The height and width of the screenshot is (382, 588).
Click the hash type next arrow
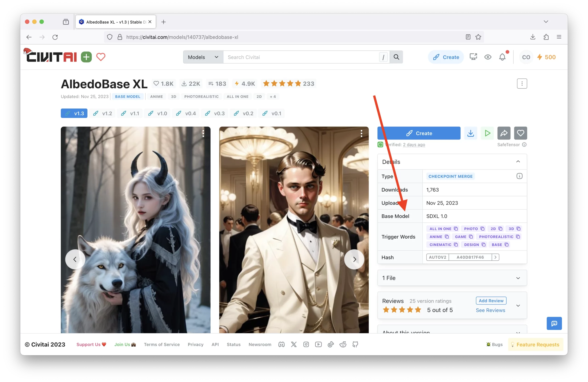click(495, 257)
